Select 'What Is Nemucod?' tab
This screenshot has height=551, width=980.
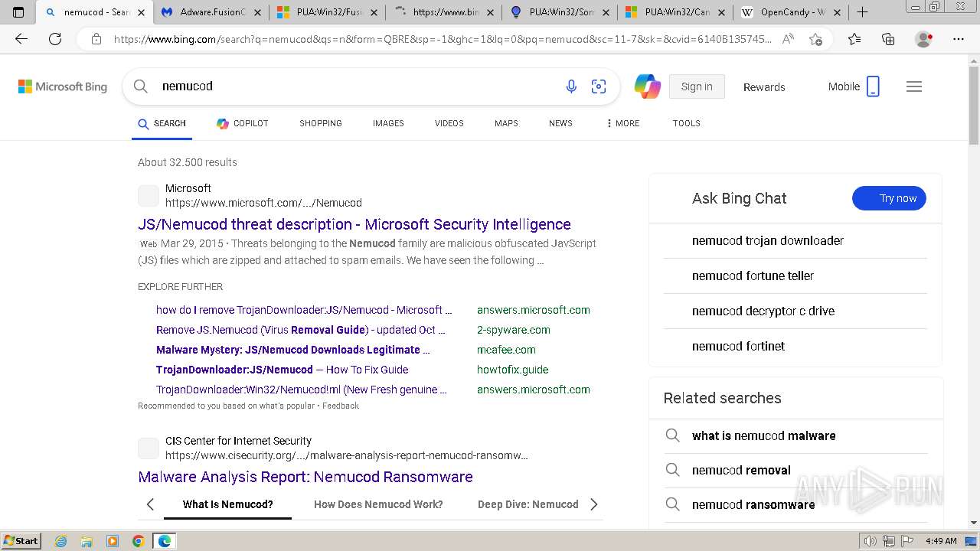point(227,504)
